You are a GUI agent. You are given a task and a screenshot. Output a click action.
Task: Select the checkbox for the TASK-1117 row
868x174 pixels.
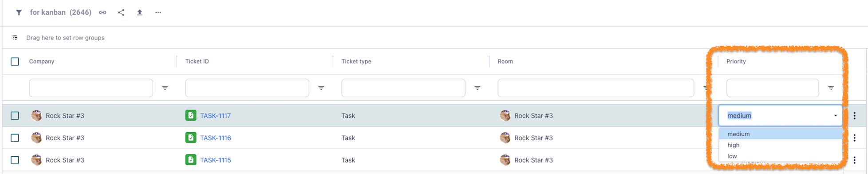point(15,115)
